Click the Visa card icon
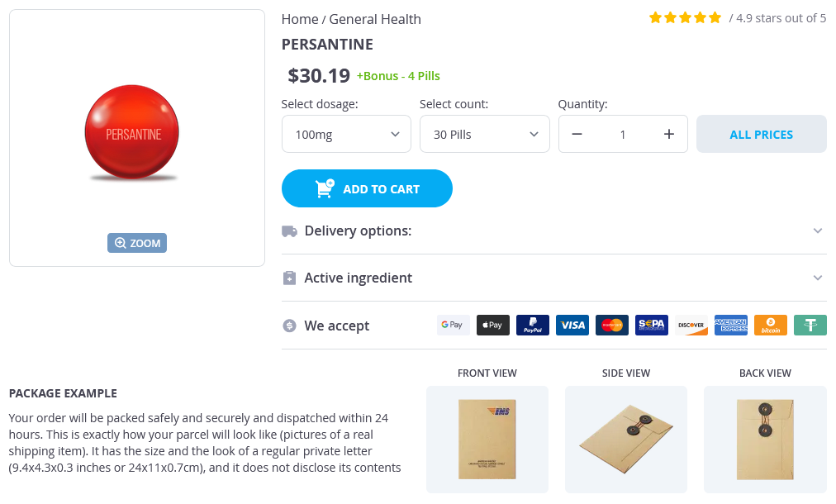Screen dimensions: 836x504 click(572, 325)
